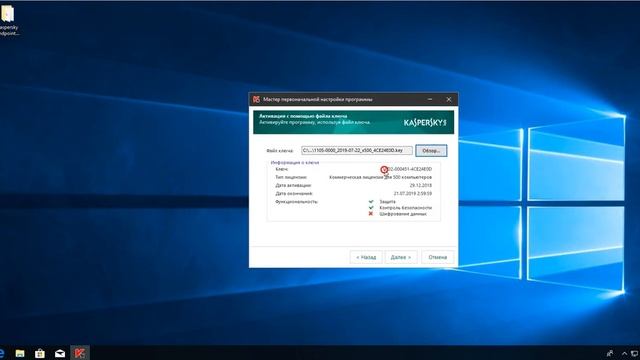Open the Mail app from the taskbar

60,353
